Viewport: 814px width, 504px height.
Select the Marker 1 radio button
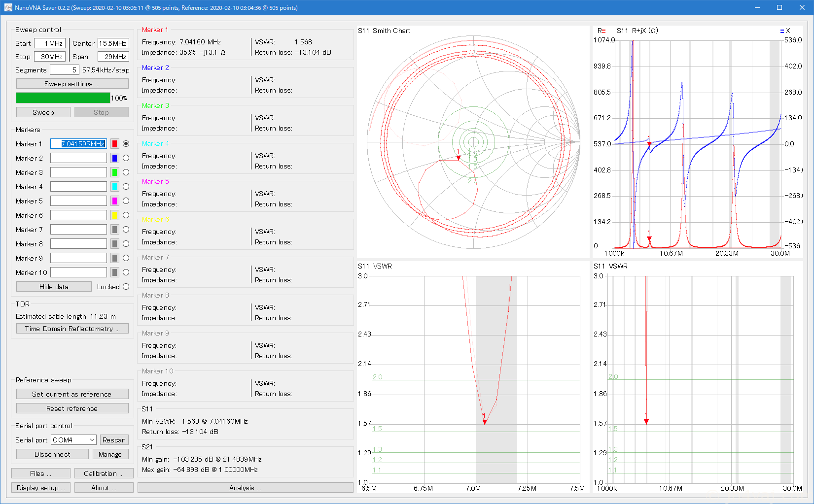point(126,144)
